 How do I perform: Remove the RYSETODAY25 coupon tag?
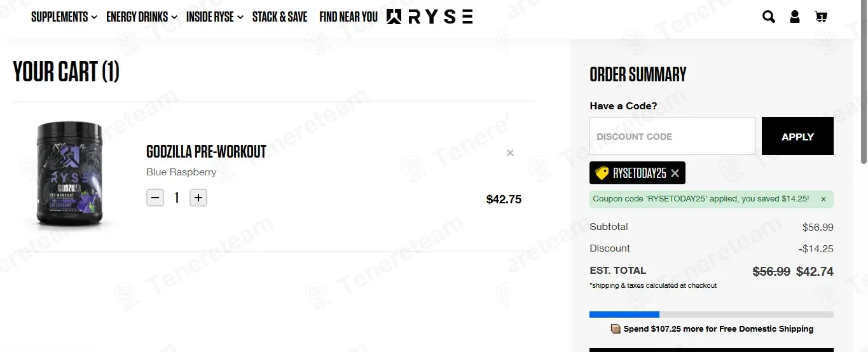coord(675,173)
